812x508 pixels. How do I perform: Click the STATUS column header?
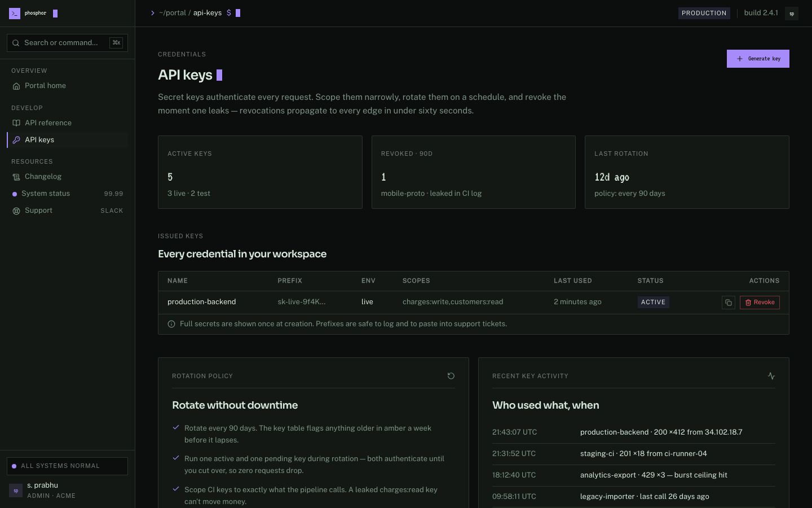[650, 281]
